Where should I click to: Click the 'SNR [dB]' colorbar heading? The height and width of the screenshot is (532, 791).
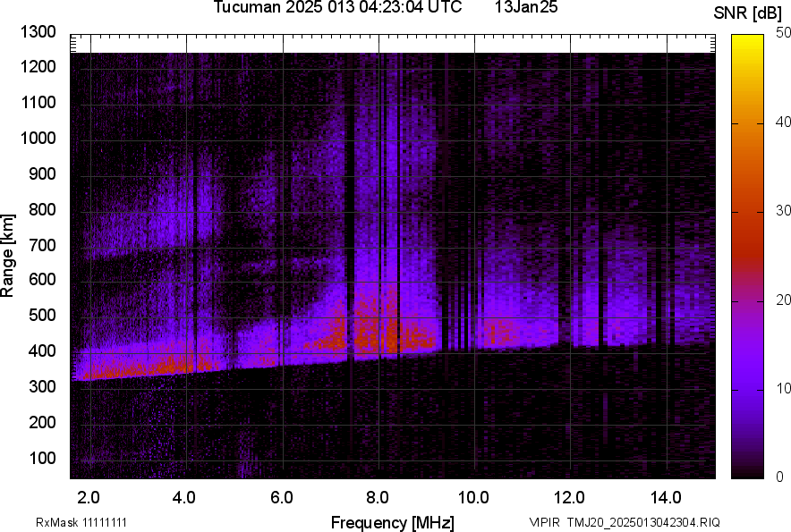point(748,13)
